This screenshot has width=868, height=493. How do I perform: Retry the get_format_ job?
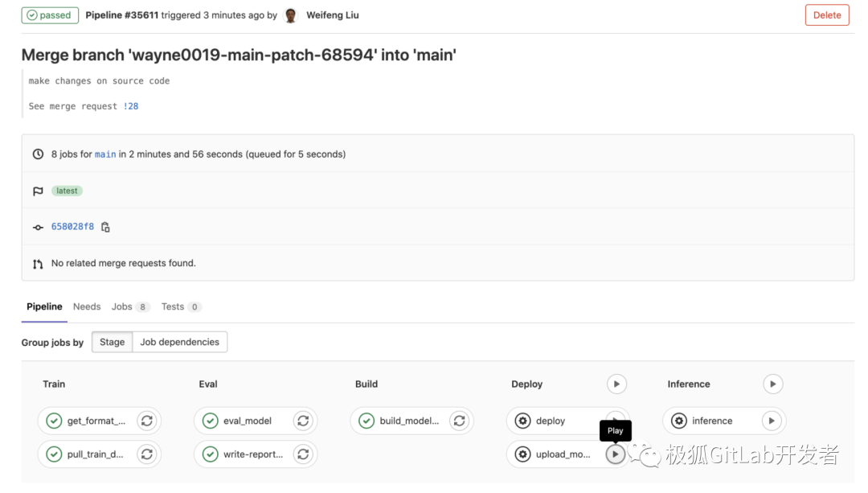(147, 421)
